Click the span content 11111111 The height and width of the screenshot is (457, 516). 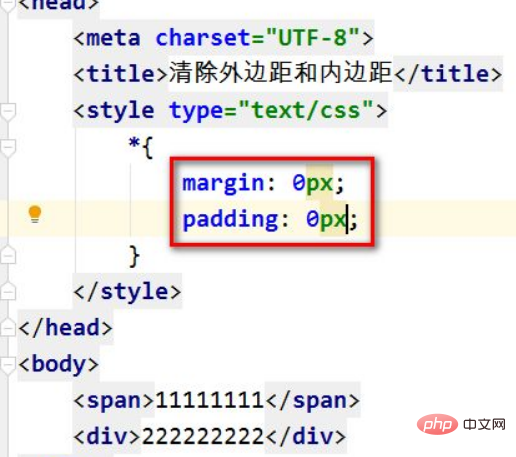210,400
